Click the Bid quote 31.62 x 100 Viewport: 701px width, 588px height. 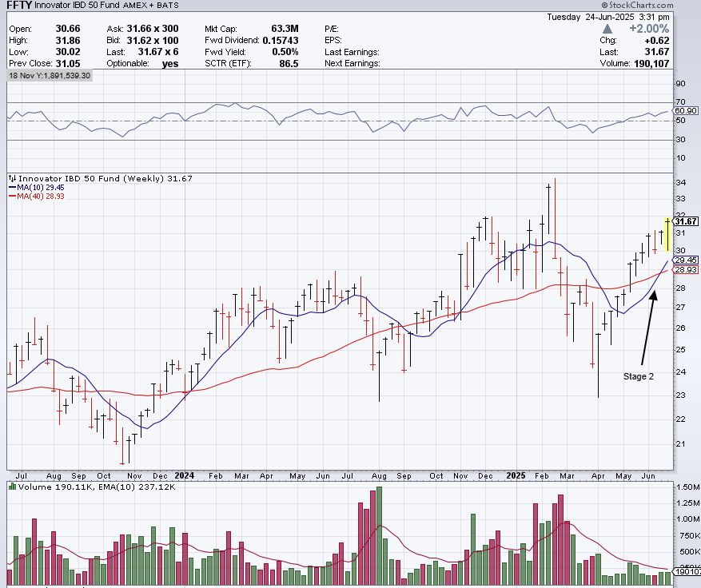point(153,40)
